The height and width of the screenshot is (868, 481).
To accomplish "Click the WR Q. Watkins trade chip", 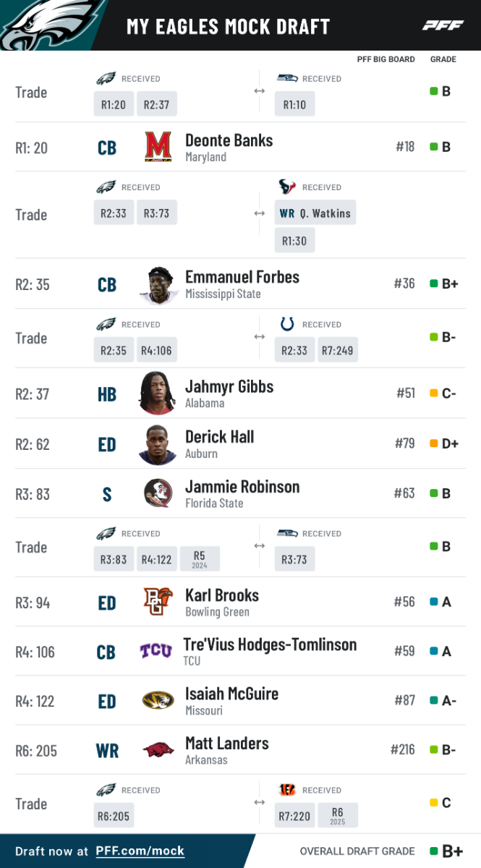I will pyautogui.click(x=315, y=213).
